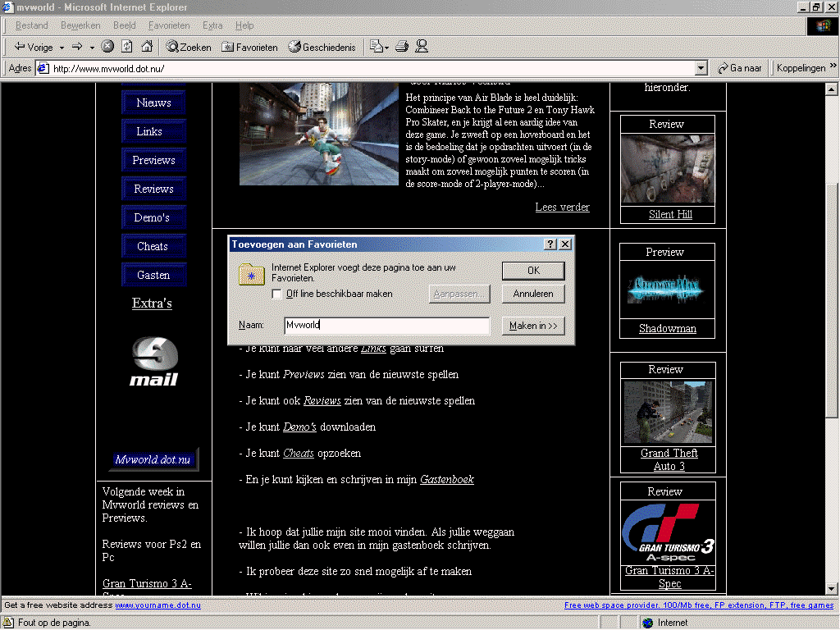The image size is (840, 630).
Task: Click the Silent Hill link
Action: [670, 215]
